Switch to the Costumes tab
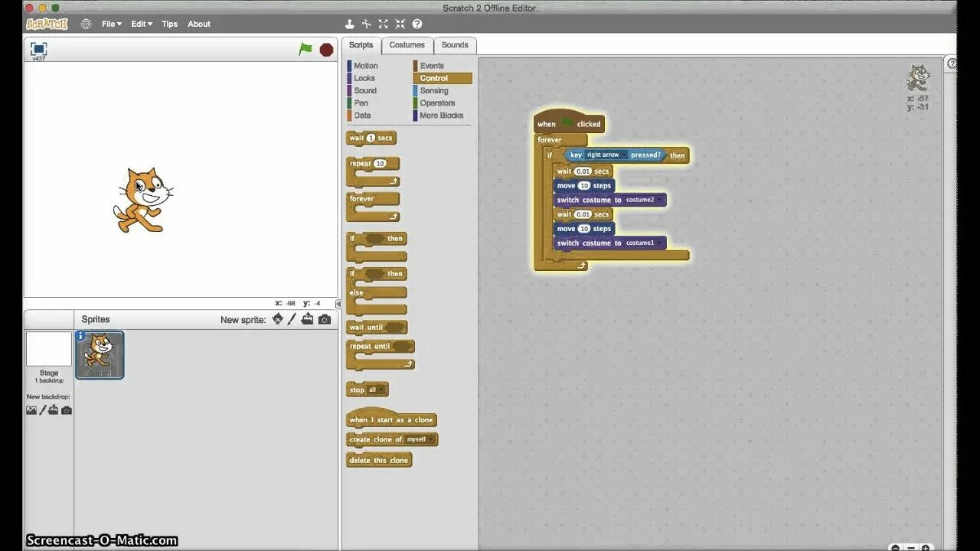The height and width of the screenshot is (551, 980). 407,45
